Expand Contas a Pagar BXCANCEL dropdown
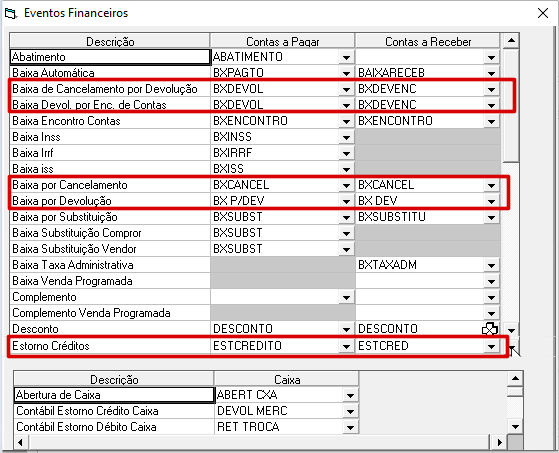This screenshot has width=559, height=453. (x=346, y=185)
